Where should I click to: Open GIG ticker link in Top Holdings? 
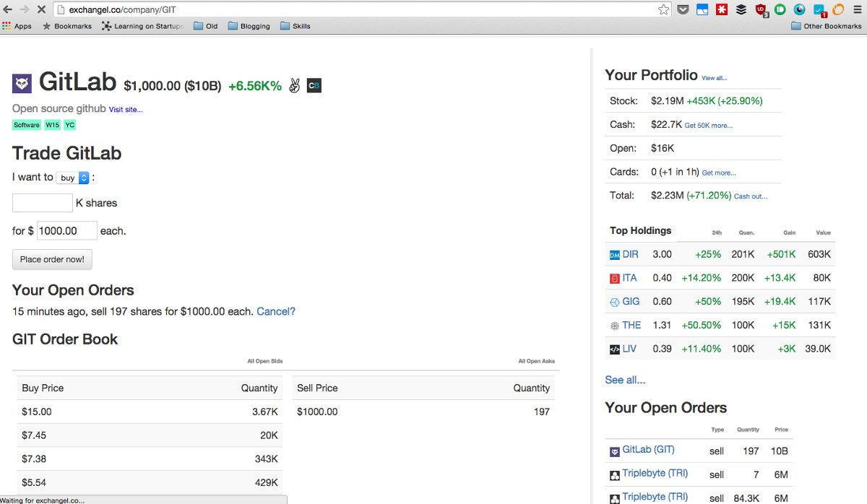(x=631, y=302)
